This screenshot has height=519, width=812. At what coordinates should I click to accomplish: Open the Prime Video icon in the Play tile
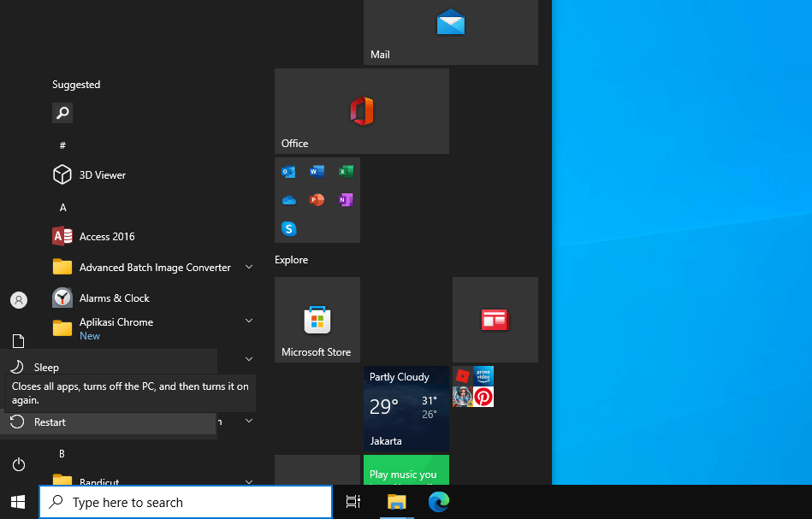coord(483,376)
